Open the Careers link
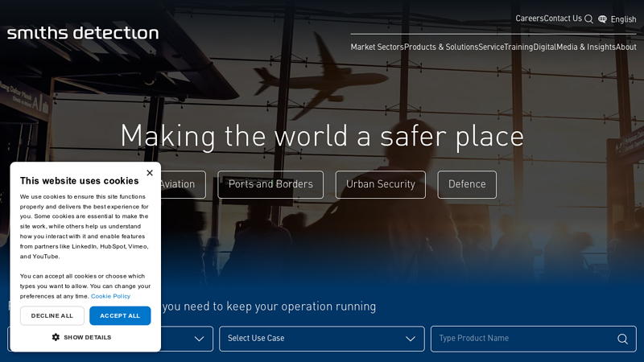 [x=529, y=19]
